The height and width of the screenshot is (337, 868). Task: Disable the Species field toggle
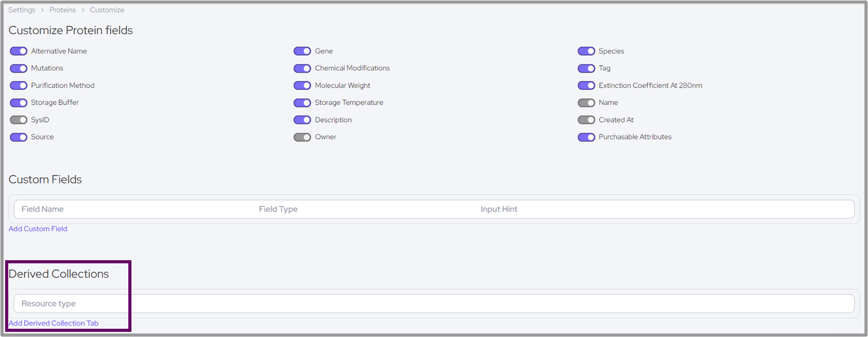click(x=586, y=51)
